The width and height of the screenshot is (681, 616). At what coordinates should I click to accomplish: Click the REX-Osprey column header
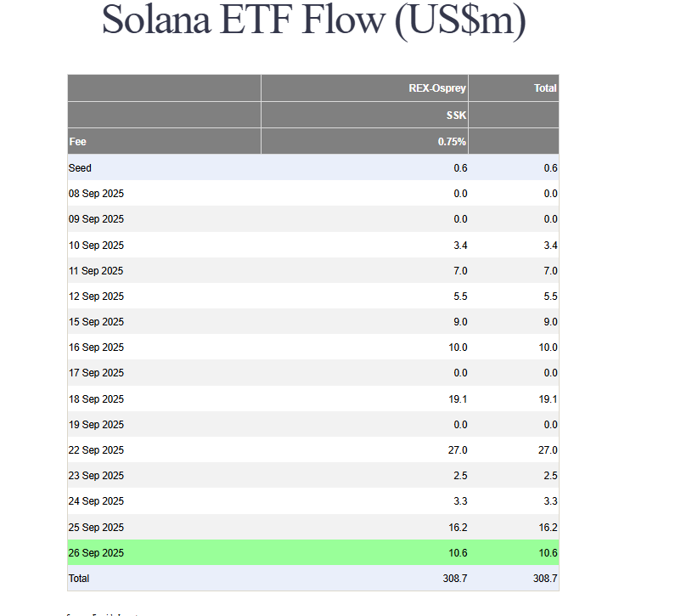437,88
